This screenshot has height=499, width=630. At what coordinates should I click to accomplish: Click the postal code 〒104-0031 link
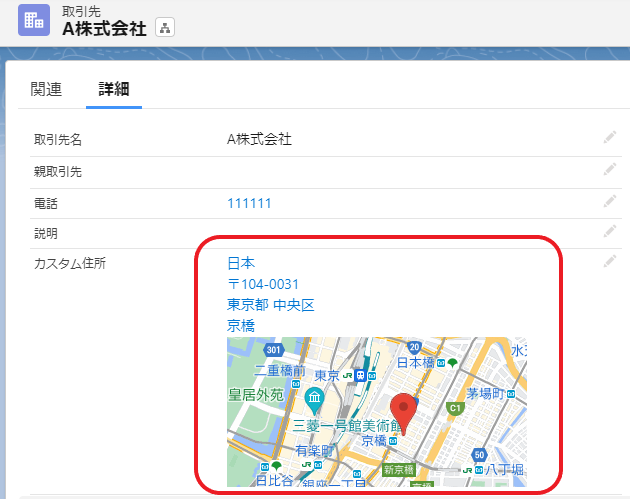[263, 285]
